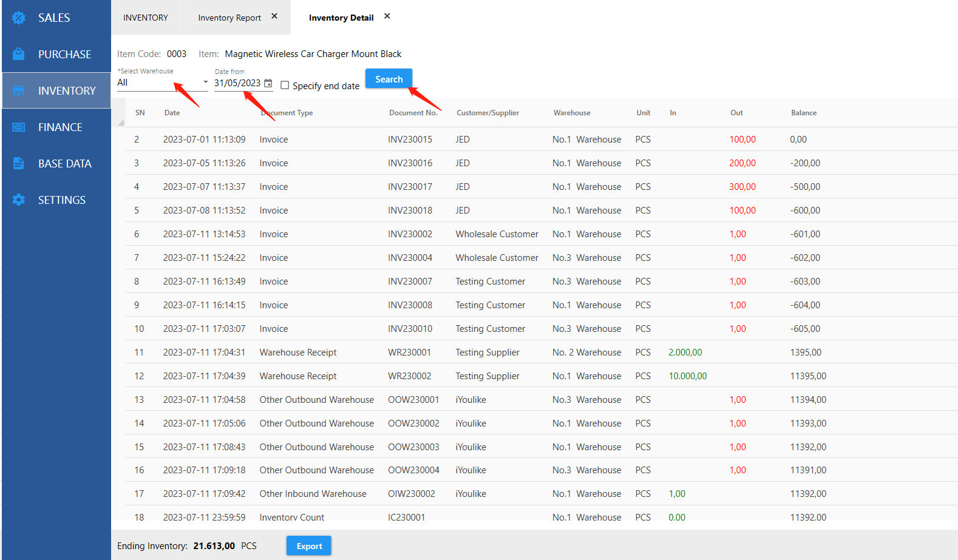Viewport: 958px width, 560px height.
Task: Click the Date from input field
Action: 237,83
